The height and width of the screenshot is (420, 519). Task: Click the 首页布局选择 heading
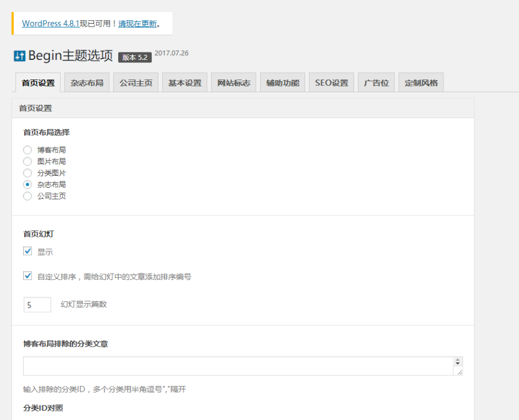(46, 133)
